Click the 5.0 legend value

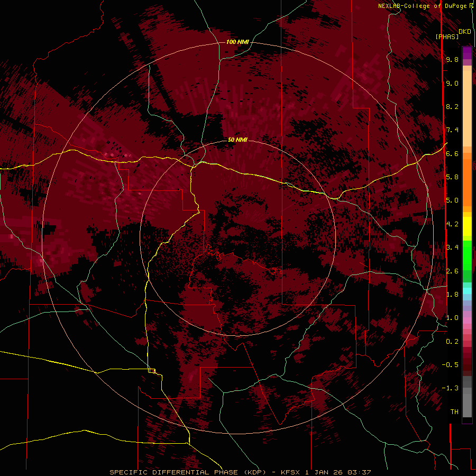click(x=452, y=200)
